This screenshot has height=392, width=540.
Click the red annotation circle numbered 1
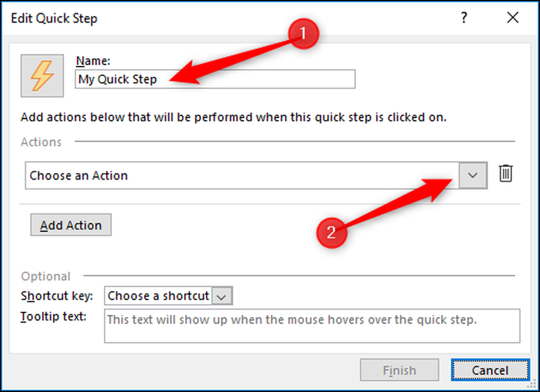[303, 34]
